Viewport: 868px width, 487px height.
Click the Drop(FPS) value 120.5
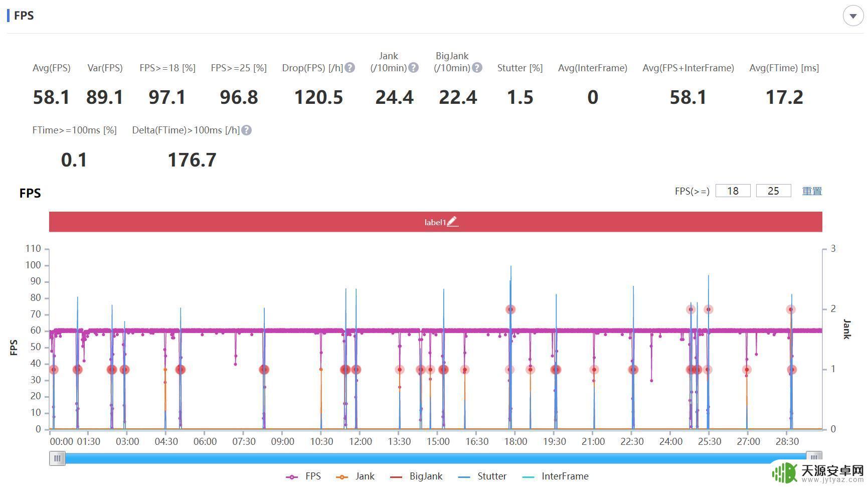coord(318,97)
